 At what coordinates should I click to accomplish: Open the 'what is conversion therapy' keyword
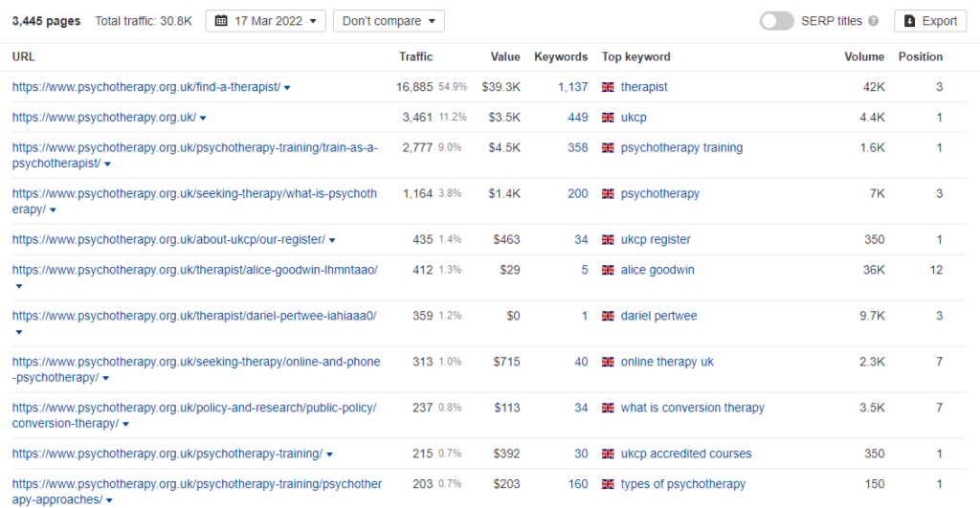point(693,408)
